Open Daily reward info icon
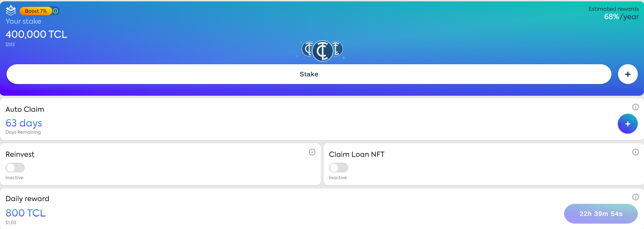 635,197
